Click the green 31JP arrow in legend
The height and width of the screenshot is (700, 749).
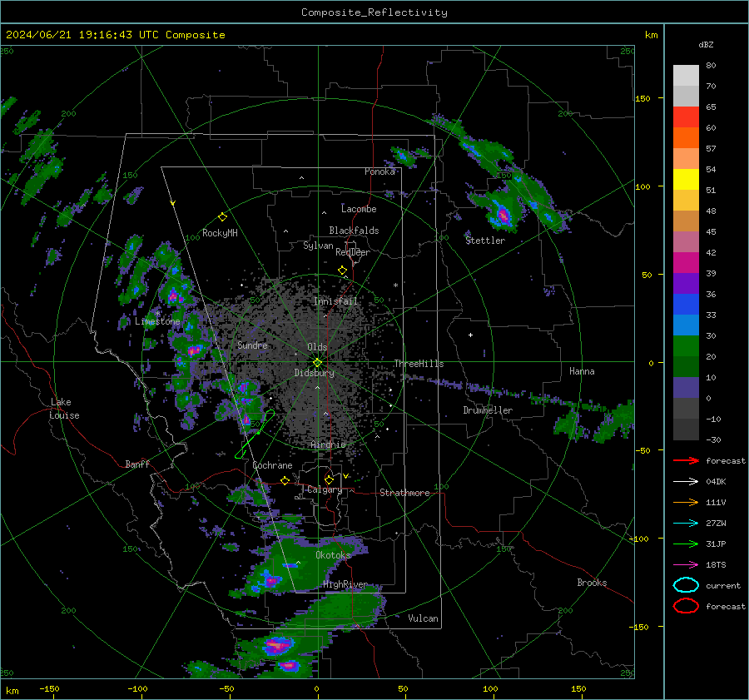coord(686,544)
